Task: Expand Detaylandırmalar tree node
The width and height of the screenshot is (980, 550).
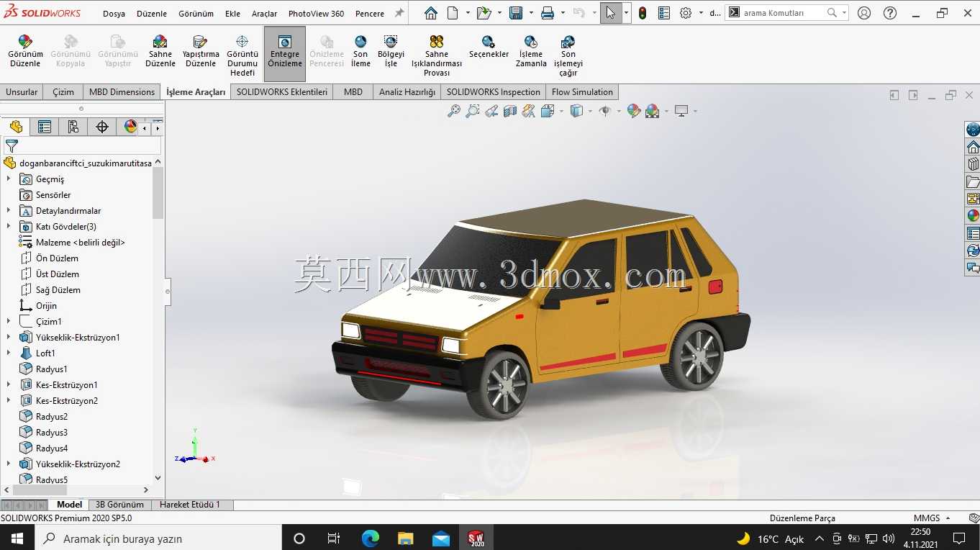Action: pos(9,211)
